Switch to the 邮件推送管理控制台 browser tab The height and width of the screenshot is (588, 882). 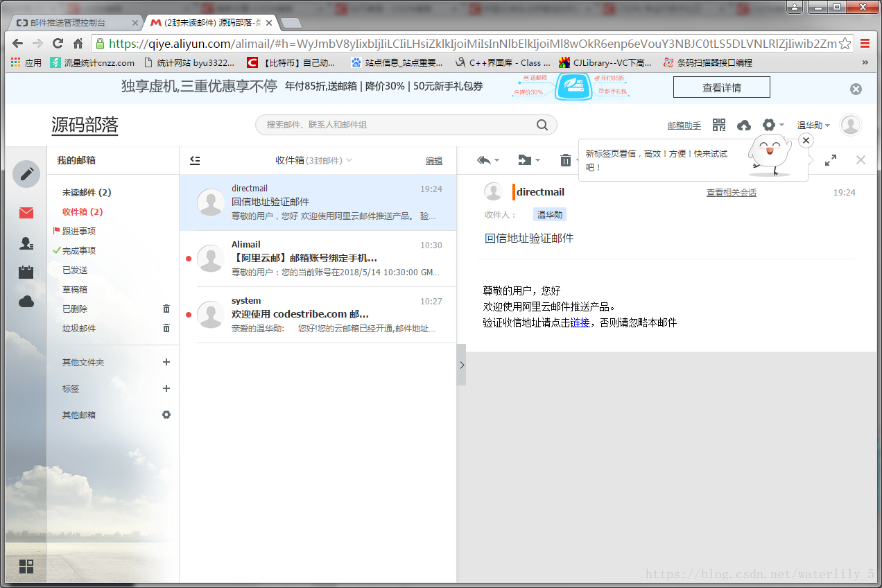pyautogui.click(x=73, y=22)
